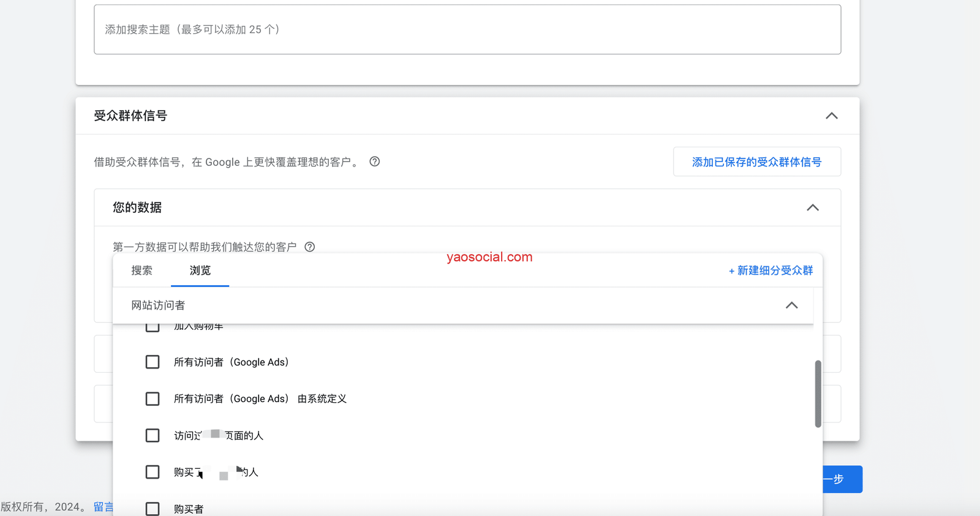The image size is (980, 516).
Task: Check 所有访问者 (Google Ads) checkbox
Action: 153,362
